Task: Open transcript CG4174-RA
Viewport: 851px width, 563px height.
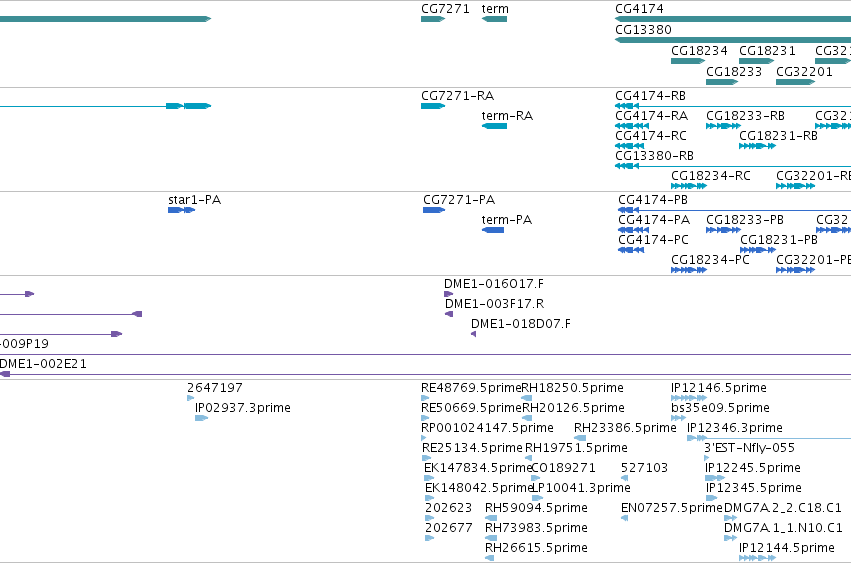Action: 632,126
